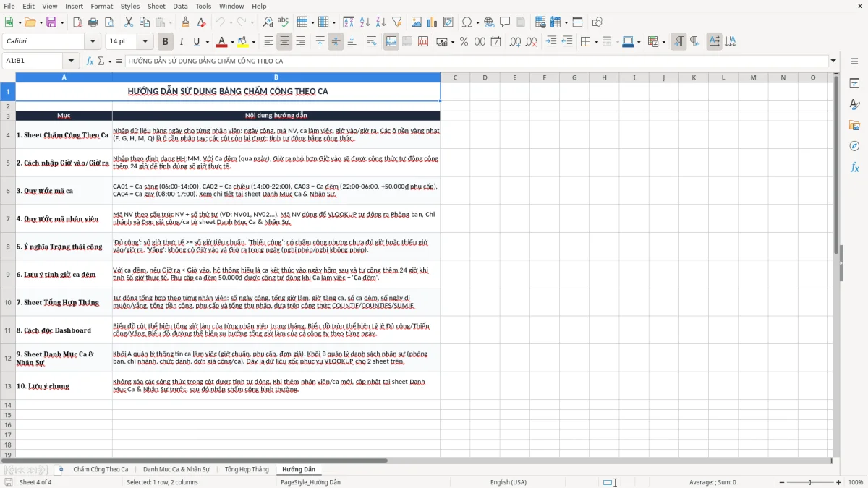Click the Select Function sum icon

pyautogui.click(x=101, y=61)
